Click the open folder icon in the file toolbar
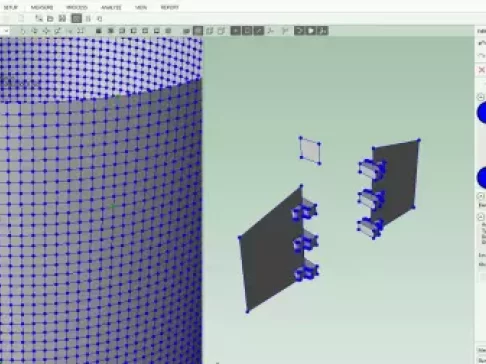This screenshot has width=486, height=364. click(x=50, y=19)
